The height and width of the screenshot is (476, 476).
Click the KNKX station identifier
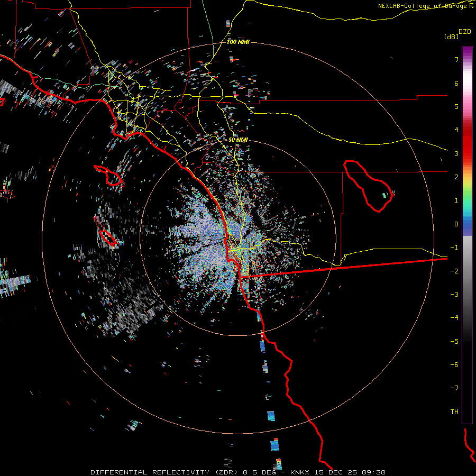click(300, 472)
